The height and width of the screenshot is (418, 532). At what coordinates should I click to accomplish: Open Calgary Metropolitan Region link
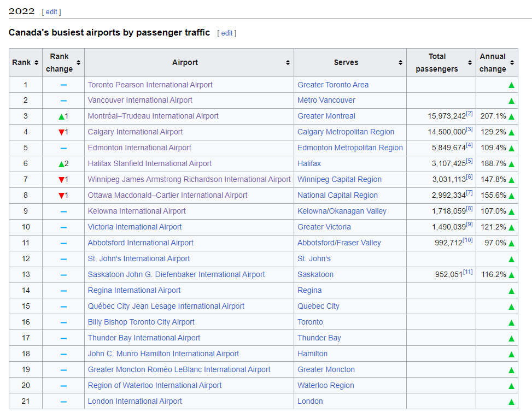[346, 132]
